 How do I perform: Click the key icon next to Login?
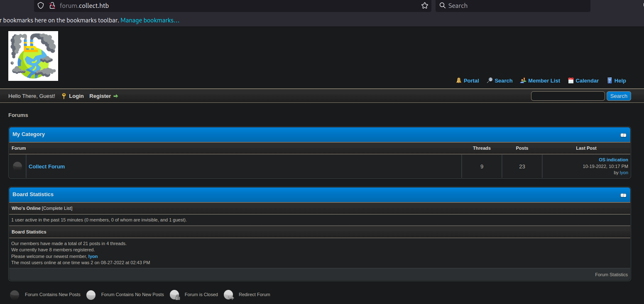tap(64, 96)
